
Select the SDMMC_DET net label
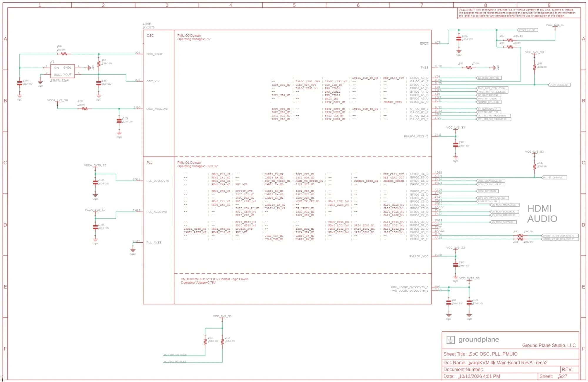point(489,102)
